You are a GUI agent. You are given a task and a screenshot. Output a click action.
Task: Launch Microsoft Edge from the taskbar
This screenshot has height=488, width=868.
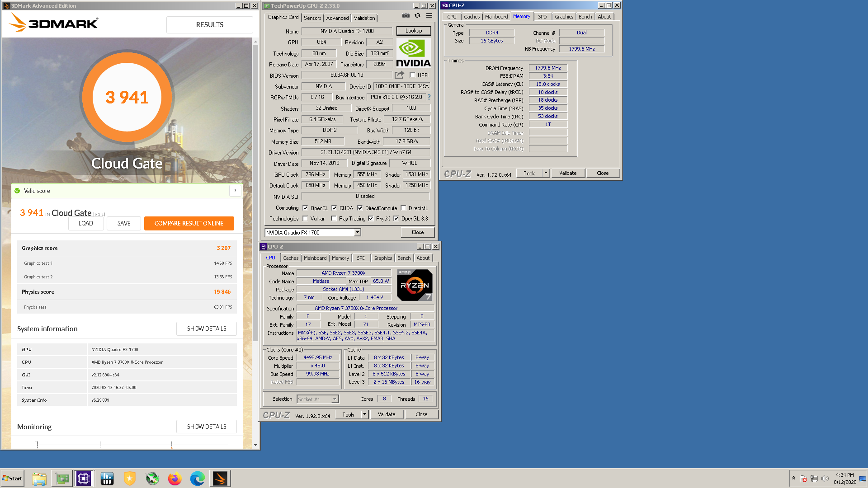197,479
